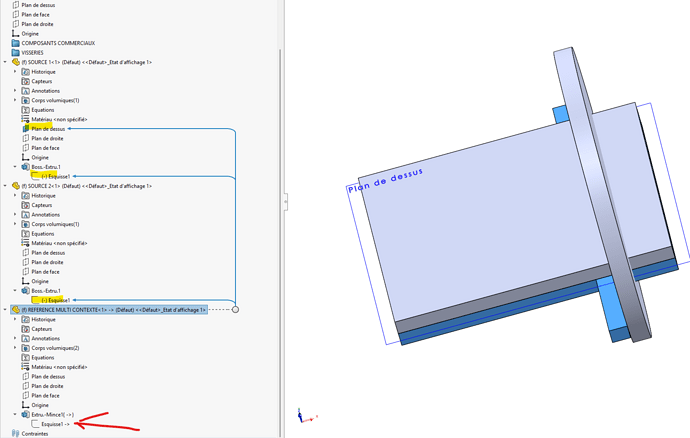
Task: Select (-) Esquisse1 sketch under SOURCE 2
Action: pos(55,300)
